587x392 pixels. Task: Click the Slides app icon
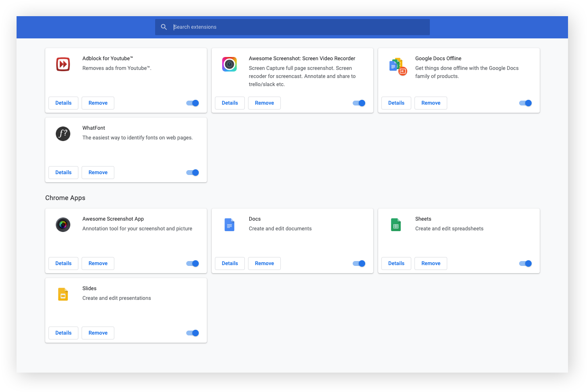click(x=63, y=294)
